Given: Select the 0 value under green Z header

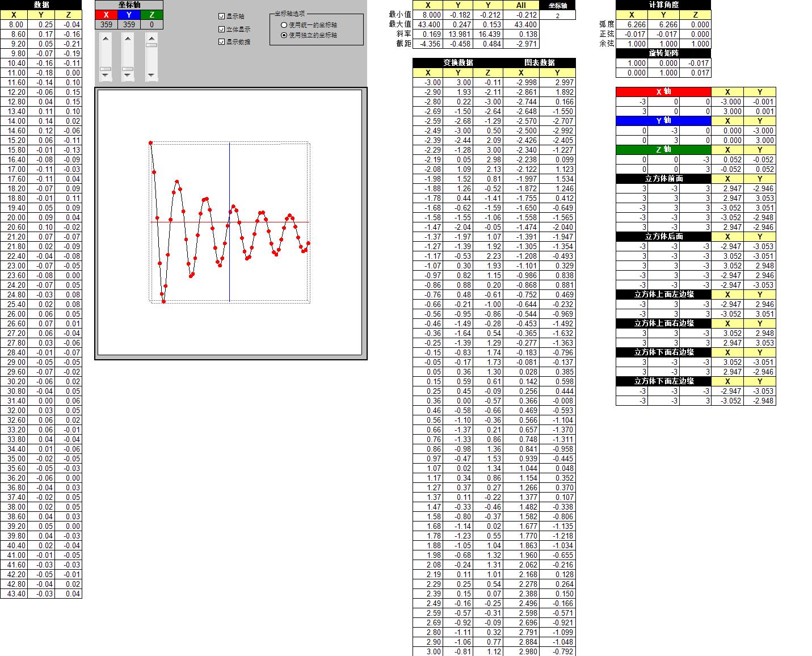Looking at the screenshot, I should point(152,24).
